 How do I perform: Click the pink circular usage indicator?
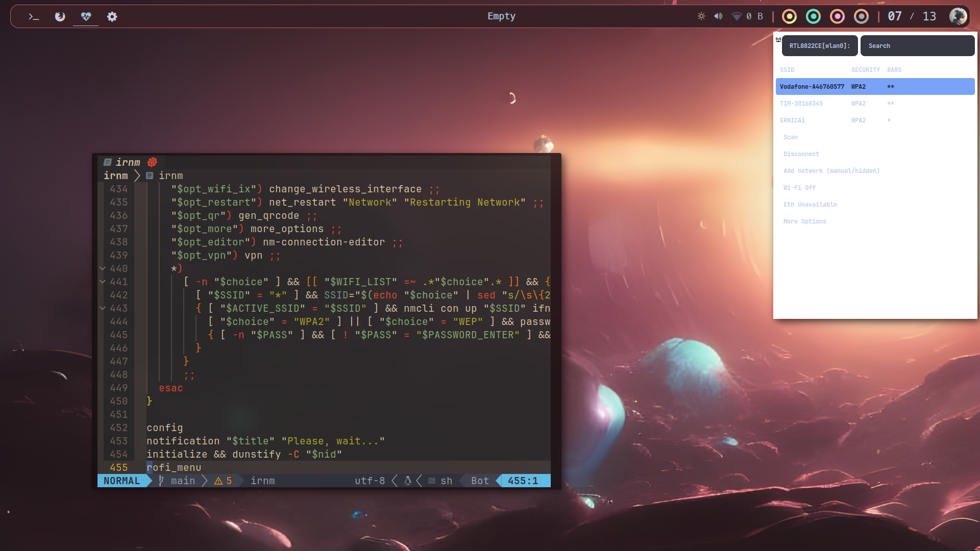(x=837, y=16)
